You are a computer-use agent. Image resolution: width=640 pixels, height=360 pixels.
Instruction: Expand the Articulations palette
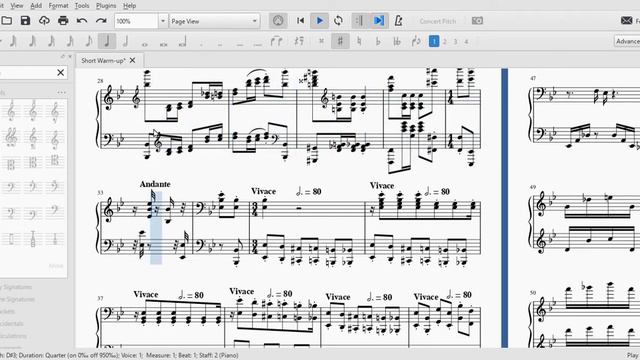pos(13,336)
